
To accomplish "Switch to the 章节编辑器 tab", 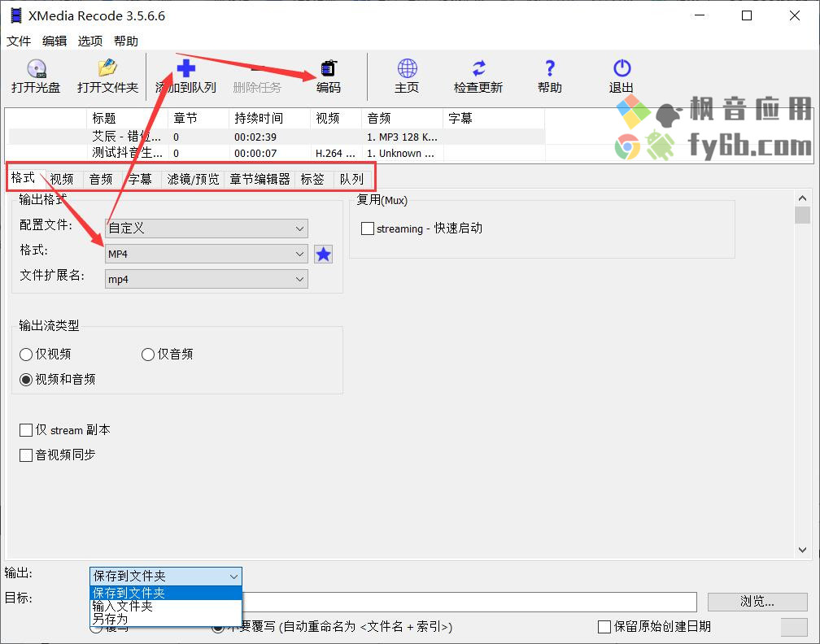I will tap(260, 179).
